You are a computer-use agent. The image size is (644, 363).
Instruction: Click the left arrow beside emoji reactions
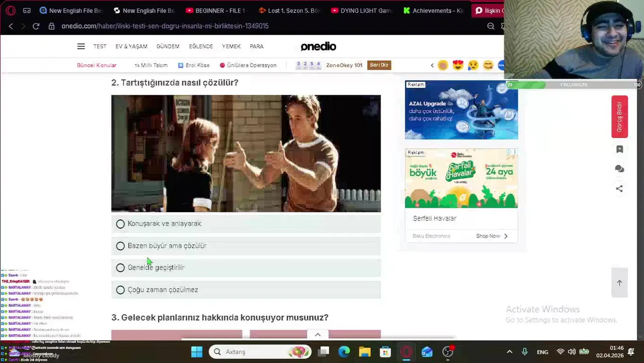point(432,65)
